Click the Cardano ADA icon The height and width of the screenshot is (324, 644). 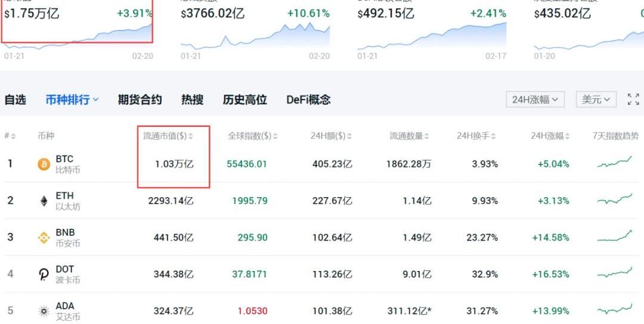point(44,311)
